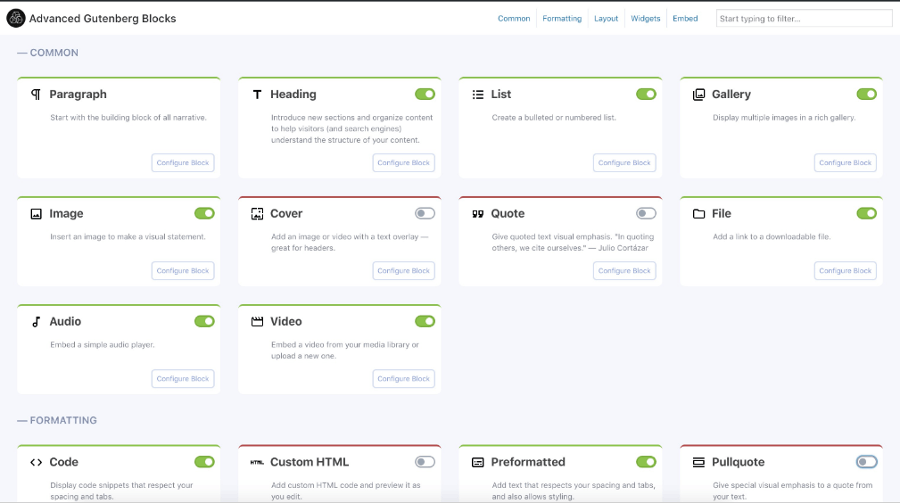Click the Video clapper icon

(257, 322)
